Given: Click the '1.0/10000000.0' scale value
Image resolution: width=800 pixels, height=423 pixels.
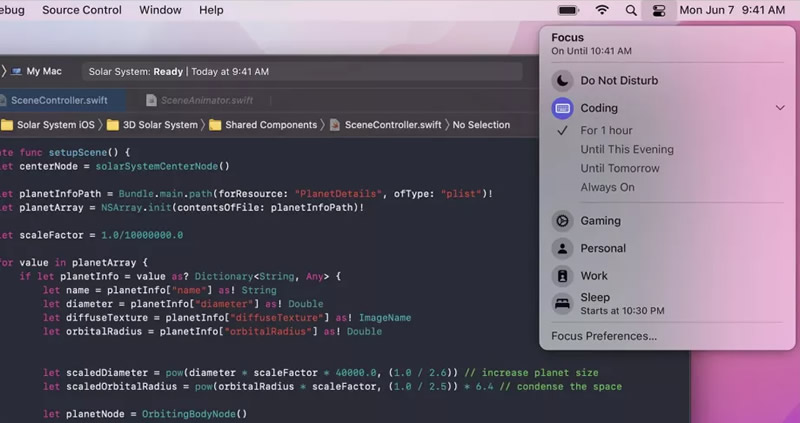Looking at the screenshot, I should [142, 235].
